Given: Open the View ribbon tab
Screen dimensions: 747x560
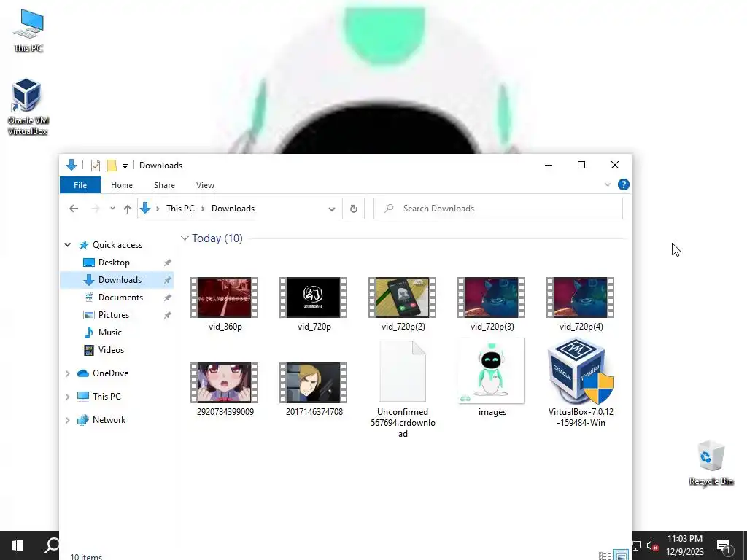Looking at the screenshot, I should click(205, 185).
